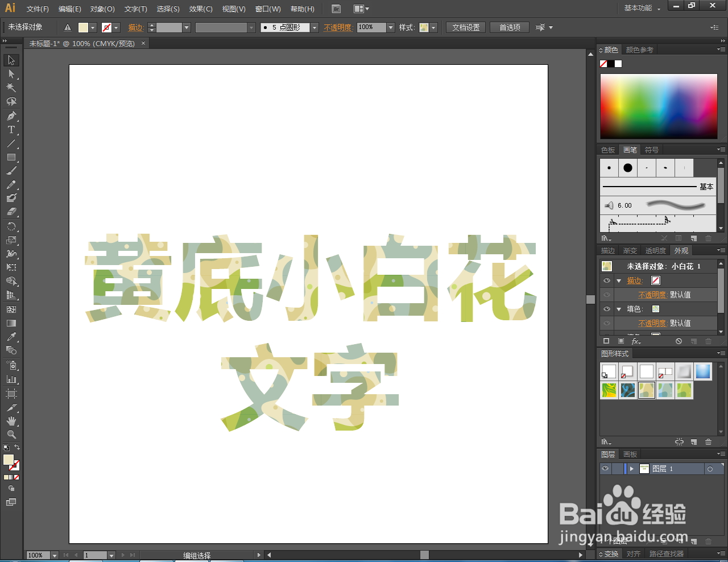The height and width of the screenshot is (562, 728).
Task: Select the Magic Wand tool
Action: coord(11,88)
